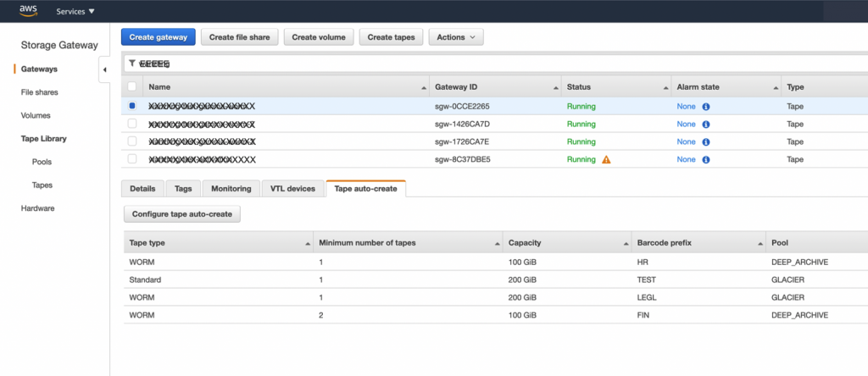Select the gateway ID sgw-0CCE2265 cell
Screen dimensions: 868x376
coord(462,106)
